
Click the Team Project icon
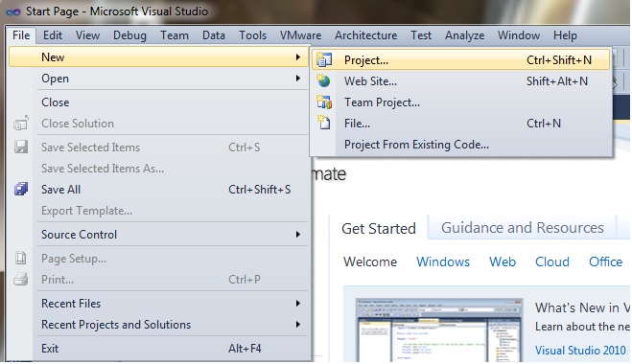(x=324, y=102)
